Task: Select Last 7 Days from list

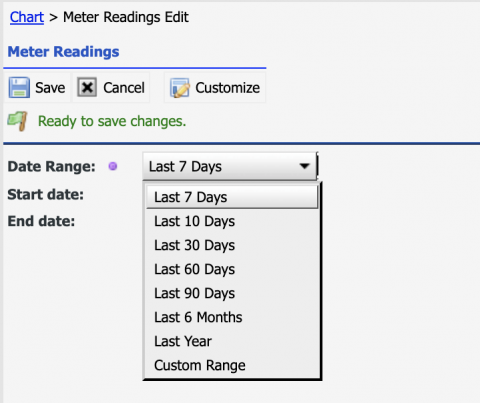Action: (232, 197)
